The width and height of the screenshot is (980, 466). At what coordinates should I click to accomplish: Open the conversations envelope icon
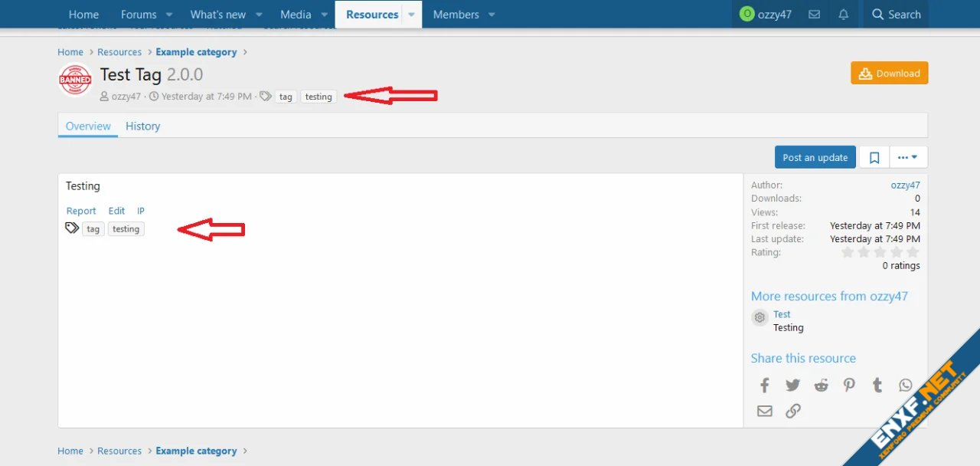click(815, 15)
